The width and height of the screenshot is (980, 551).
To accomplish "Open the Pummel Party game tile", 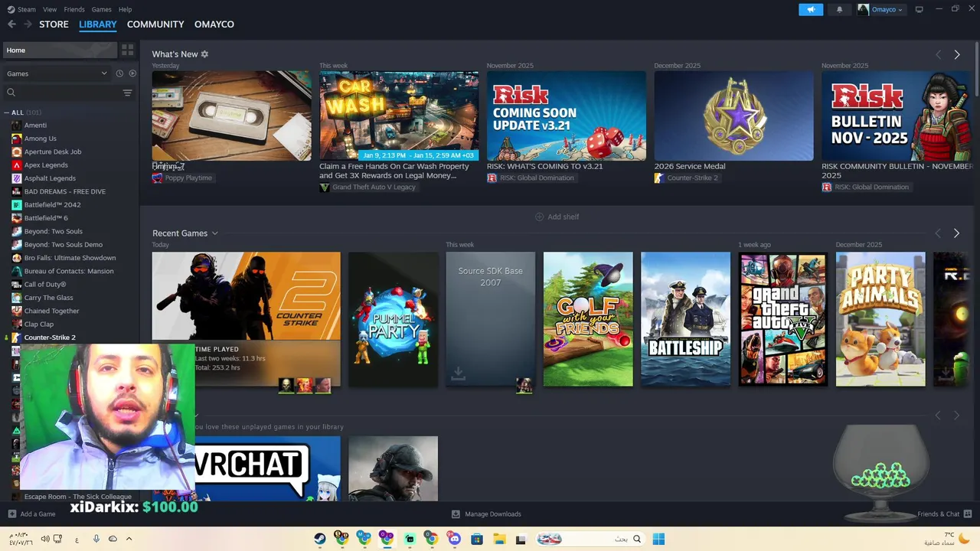I will coord(393,319).
